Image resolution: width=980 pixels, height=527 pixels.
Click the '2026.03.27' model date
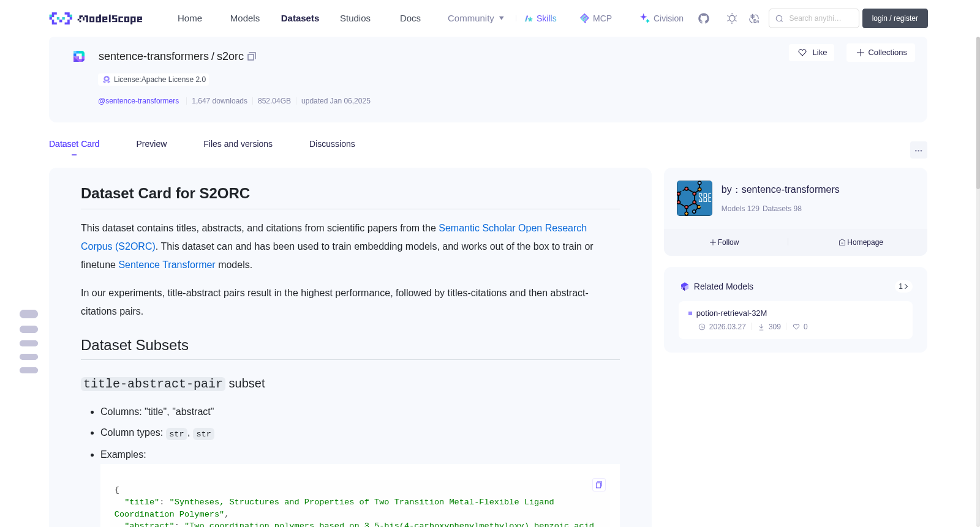point(727,327)
